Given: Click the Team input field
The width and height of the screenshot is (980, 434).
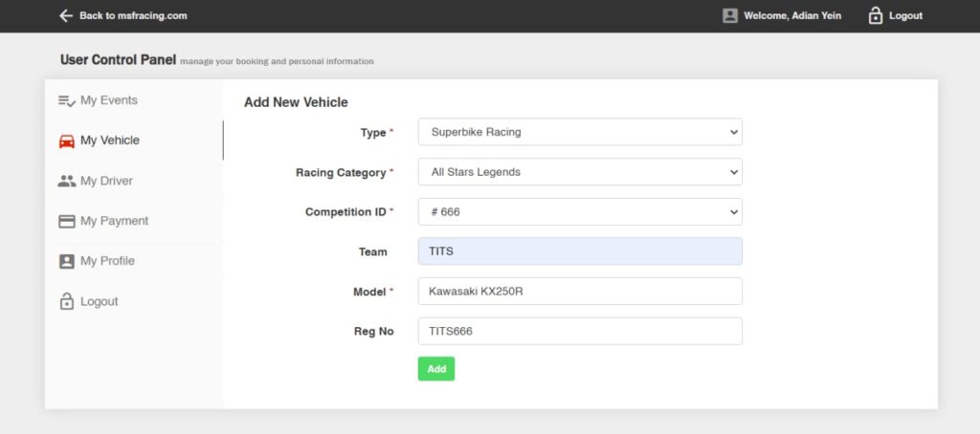Looking at the screenshot, I should pyautogui.click(x=580, y=251).
